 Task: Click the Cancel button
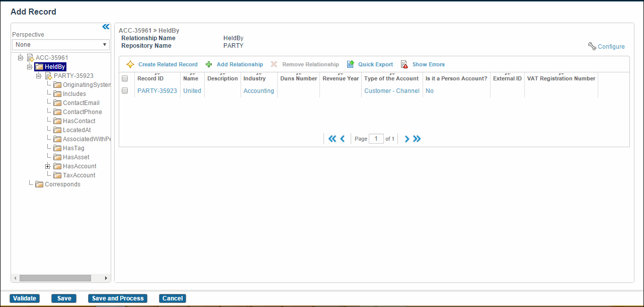[173, 298]
